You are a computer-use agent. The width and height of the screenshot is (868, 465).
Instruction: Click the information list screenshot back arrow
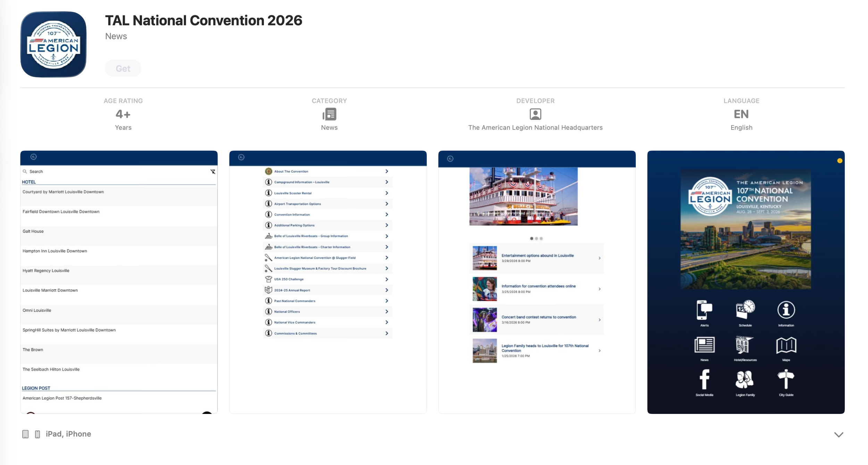coord(241,157)
